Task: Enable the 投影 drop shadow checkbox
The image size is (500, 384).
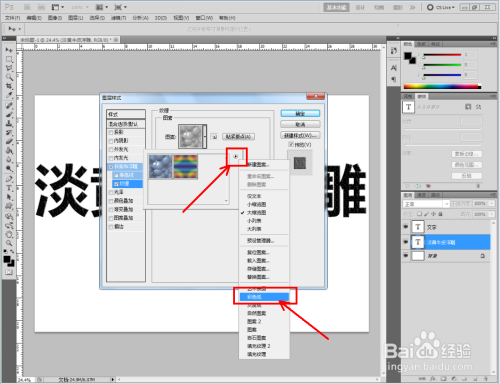Action: click(111, 132)
